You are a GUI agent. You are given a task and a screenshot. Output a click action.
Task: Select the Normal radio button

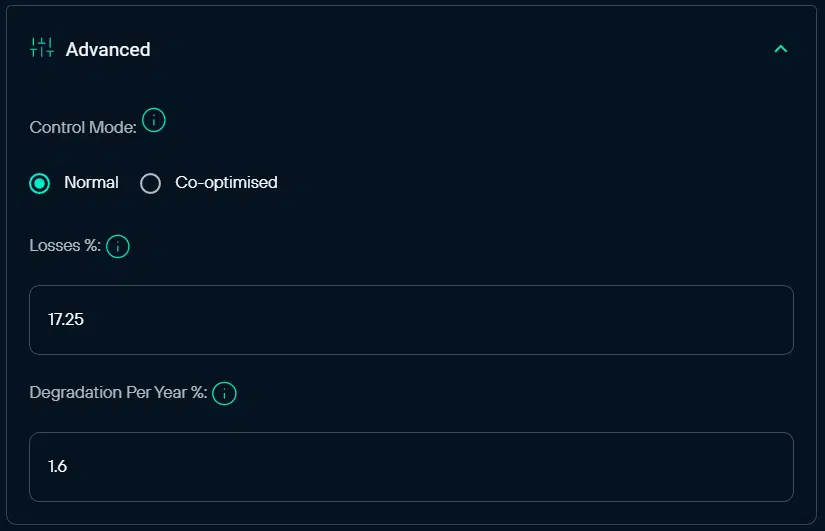[x=40, y=183]
